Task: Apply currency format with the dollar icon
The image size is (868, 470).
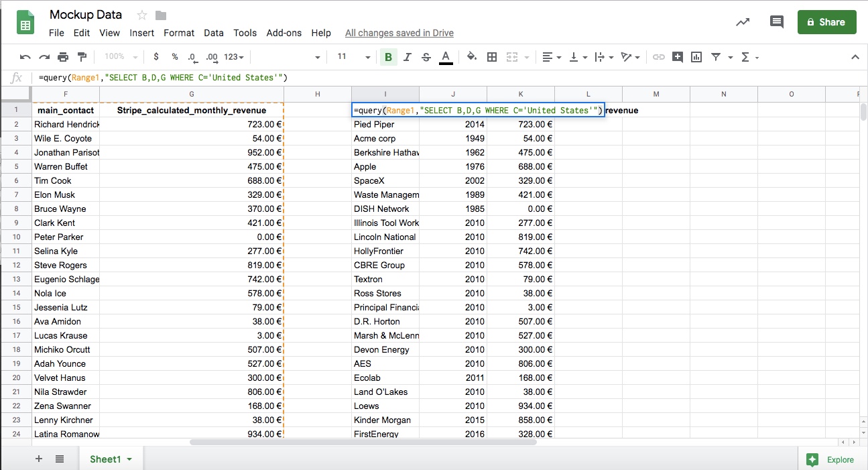Action: (156, 57)
